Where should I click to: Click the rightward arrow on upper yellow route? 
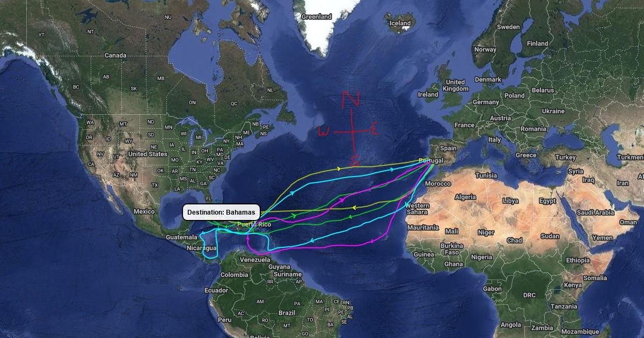tap(339, 168)
